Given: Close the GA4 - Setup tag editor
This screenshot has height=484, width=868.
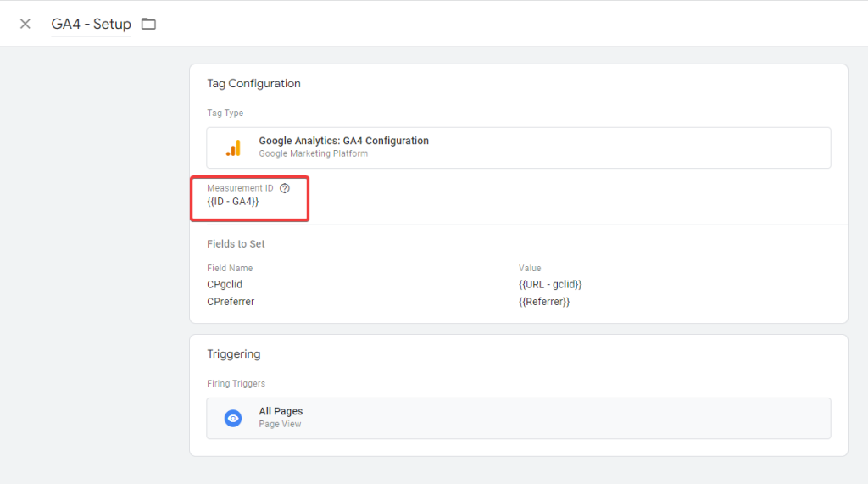Looking at the screenshot, I should pyautogui.click(x=25, y=24).
